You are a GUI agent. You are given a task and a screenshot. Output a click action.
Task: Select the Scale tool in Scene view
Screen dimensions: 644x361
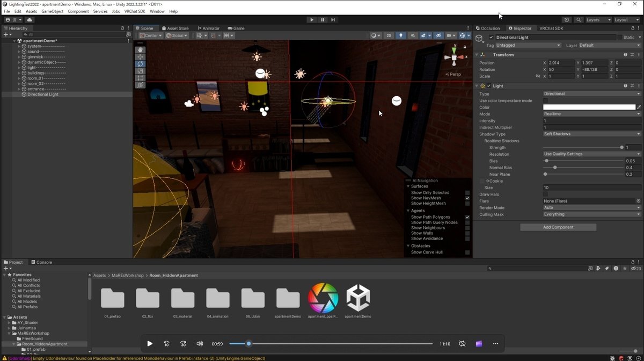pyautogui.click(x=141, y=71)
